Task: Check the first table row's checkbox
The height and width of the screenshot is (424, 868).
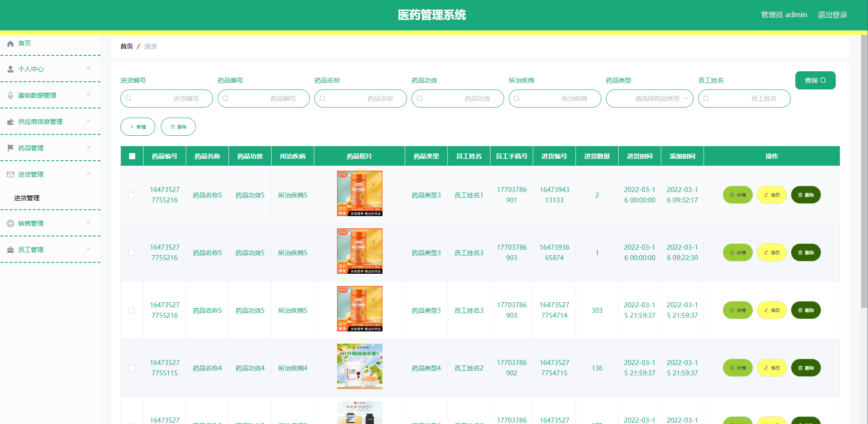Action: 132,195
